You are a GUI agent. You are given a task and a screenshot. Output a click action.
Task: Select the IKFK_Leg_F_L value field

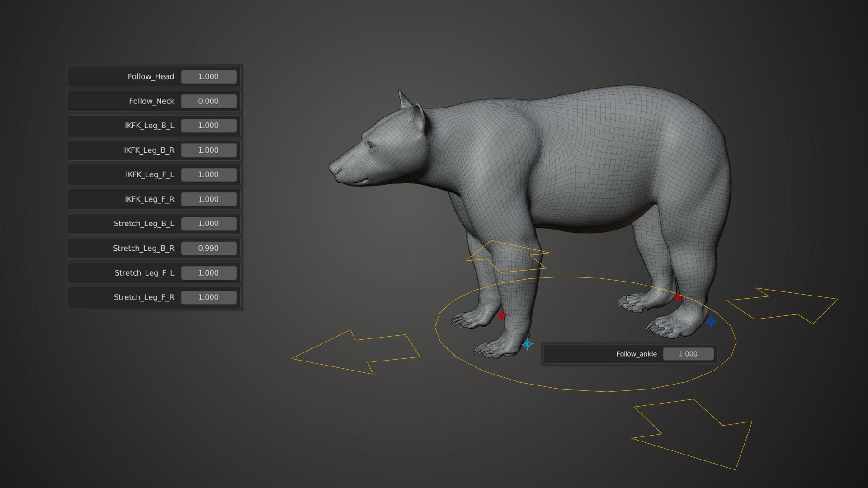208,174
